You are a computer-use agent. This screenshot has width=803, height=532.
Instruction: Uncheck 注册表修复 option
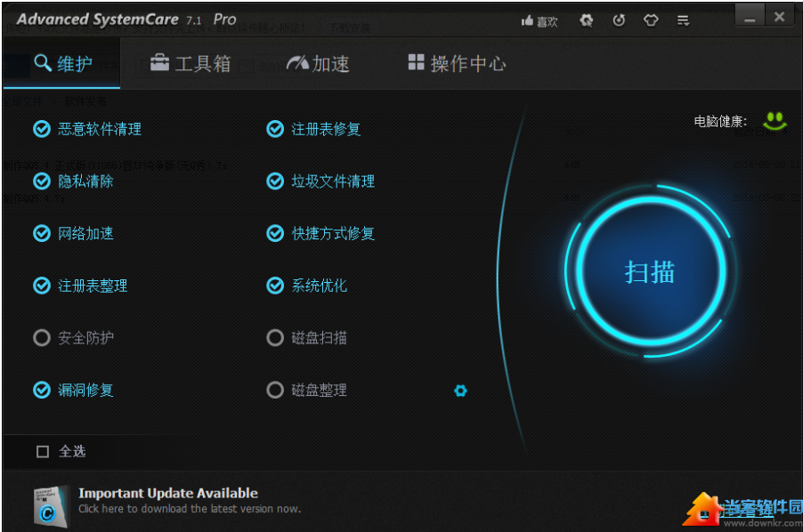275,129
